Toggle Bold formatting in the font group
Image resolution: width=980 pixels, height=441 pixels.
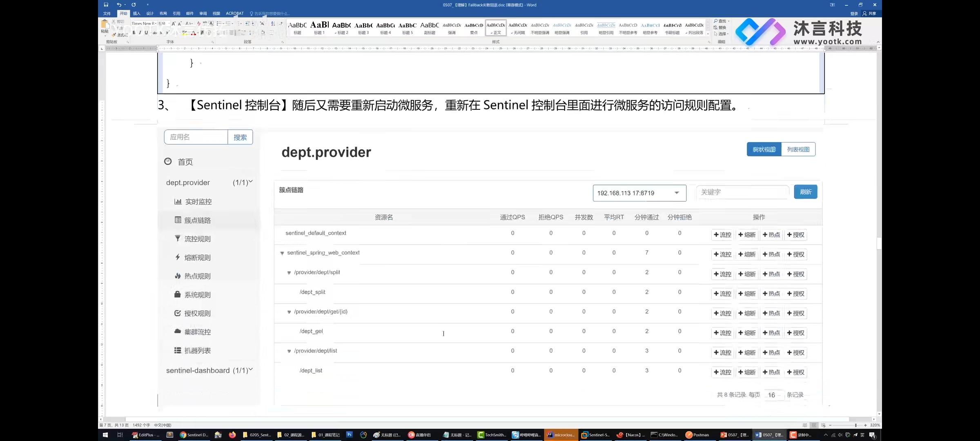point(134,33)
